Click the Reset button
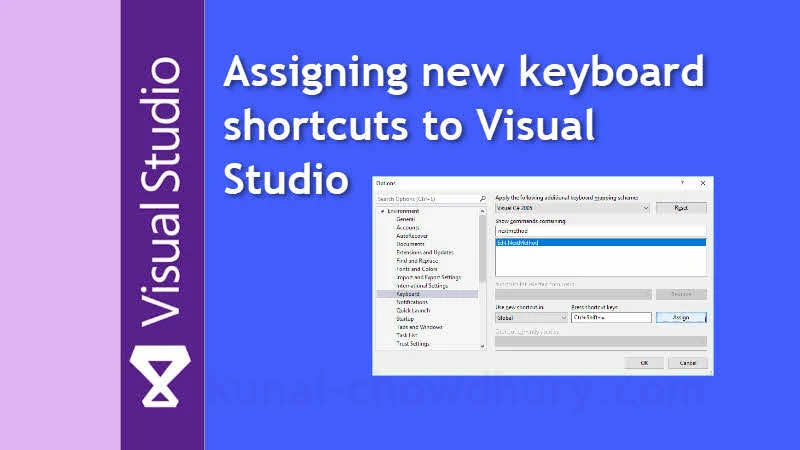Viewport: 800px width, 450px height. [681, 208]
